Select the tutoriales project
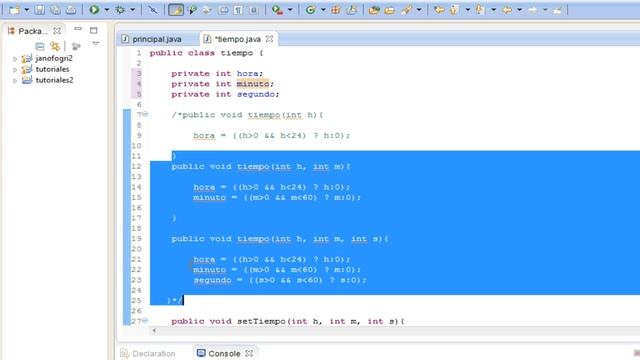 click(52, 69)
